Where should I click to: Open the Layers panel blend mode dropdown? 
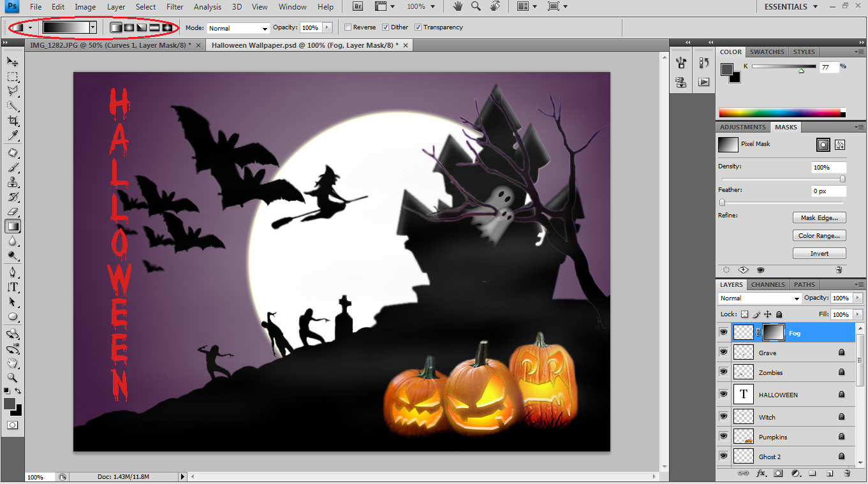click(x=759, y=298)
